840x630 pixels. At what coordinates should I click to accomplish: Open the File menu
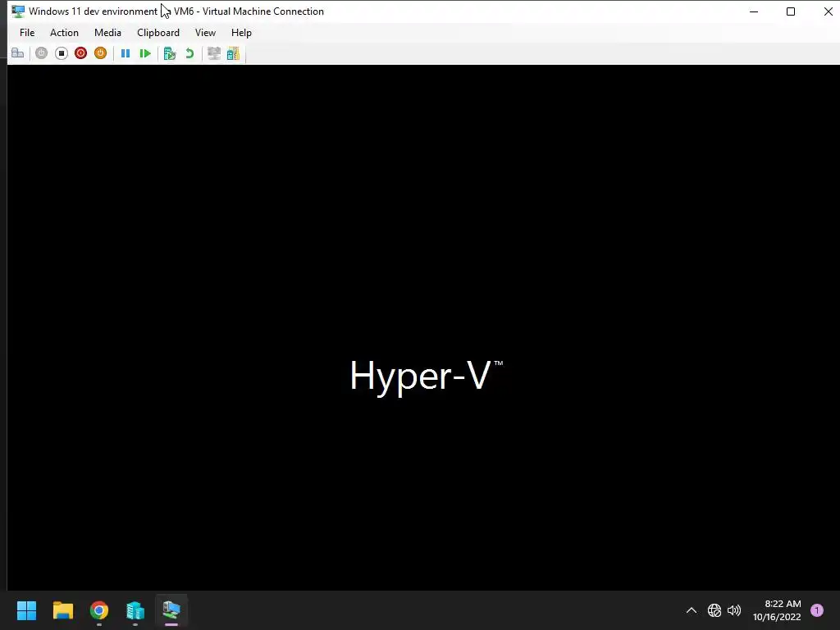pyautogui.click(x=27, y=33)
